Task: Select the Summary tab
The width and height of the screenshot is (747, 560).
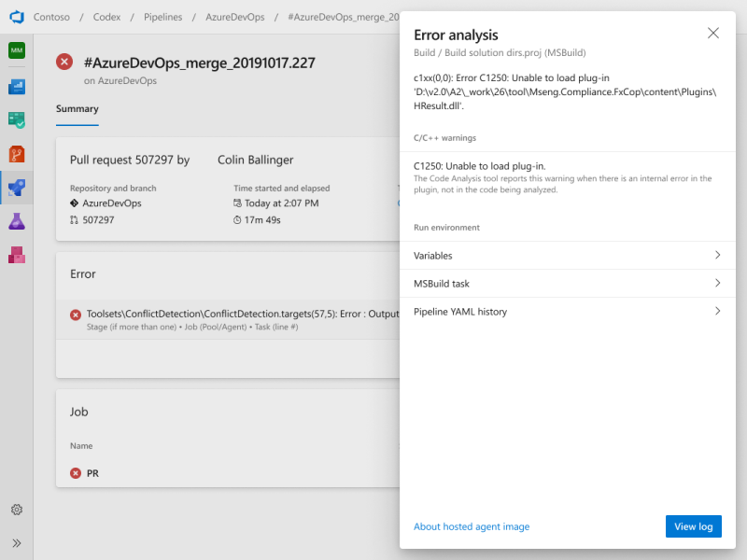Action: pos(77,109)
